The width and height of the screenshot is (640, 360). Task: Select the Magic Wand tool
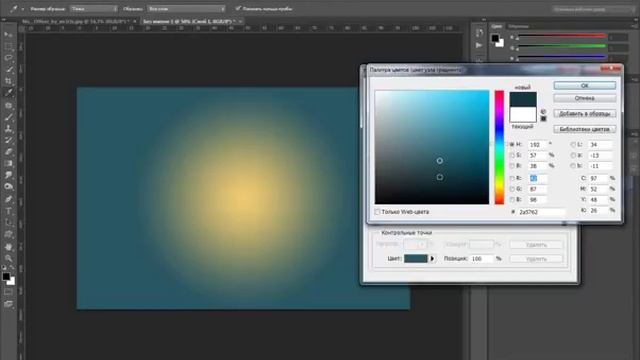click(8, 70)
